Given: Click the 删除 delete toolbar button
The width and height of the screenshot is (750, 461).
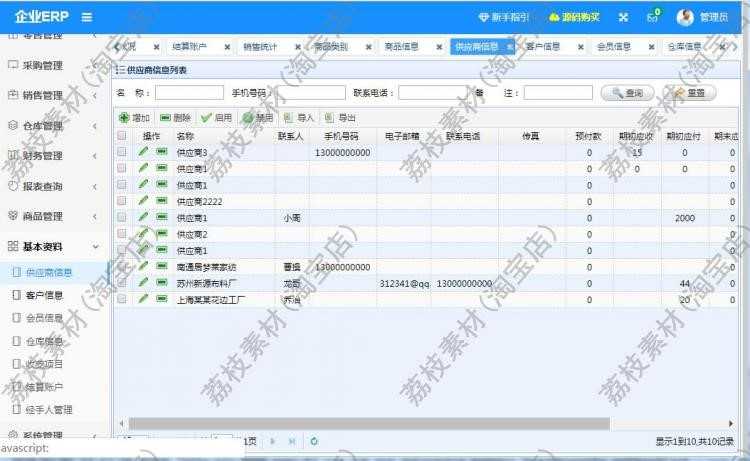Looking at the screenshot, I should pyautogui.click(x=176, y=118).
